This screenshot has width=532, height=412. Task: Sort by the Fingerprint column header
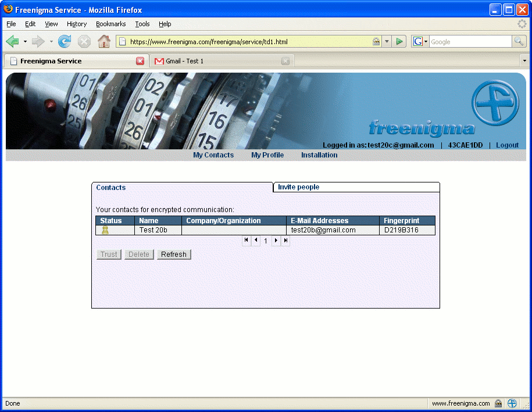click(407, 220)
